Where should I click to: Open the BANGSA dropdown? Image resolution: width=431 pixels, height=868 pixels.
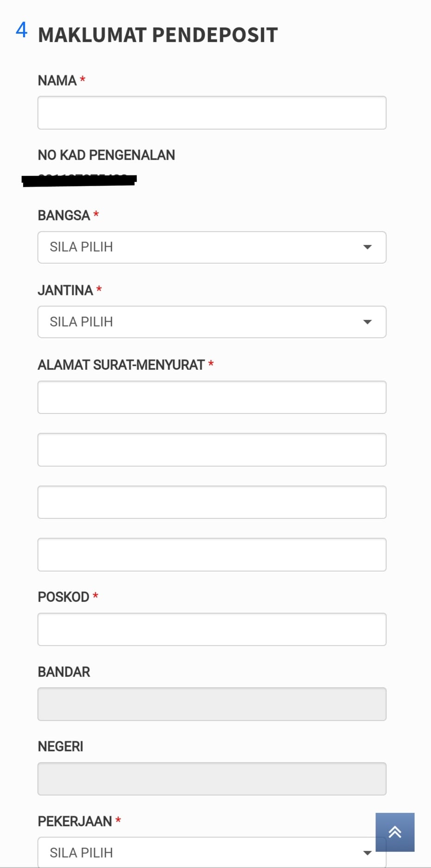(212, 247)
